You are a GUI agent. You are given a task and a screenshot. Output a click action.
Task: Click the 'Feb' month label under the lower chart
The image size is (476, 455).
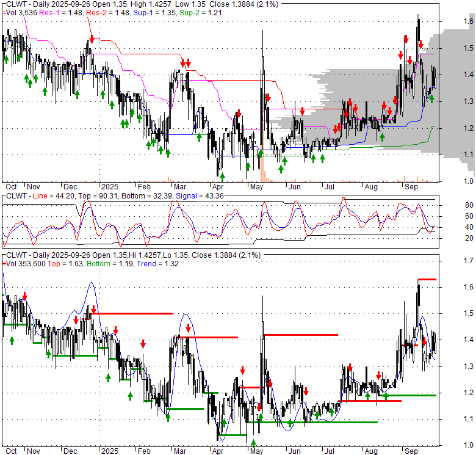[x=144, y=451]
